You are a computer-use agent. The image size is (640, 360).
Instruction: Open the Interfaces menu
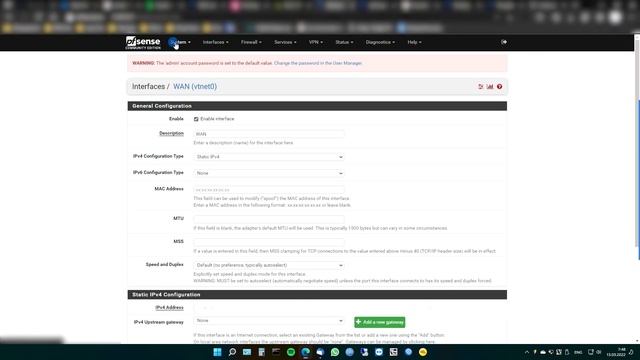[216, 42]
